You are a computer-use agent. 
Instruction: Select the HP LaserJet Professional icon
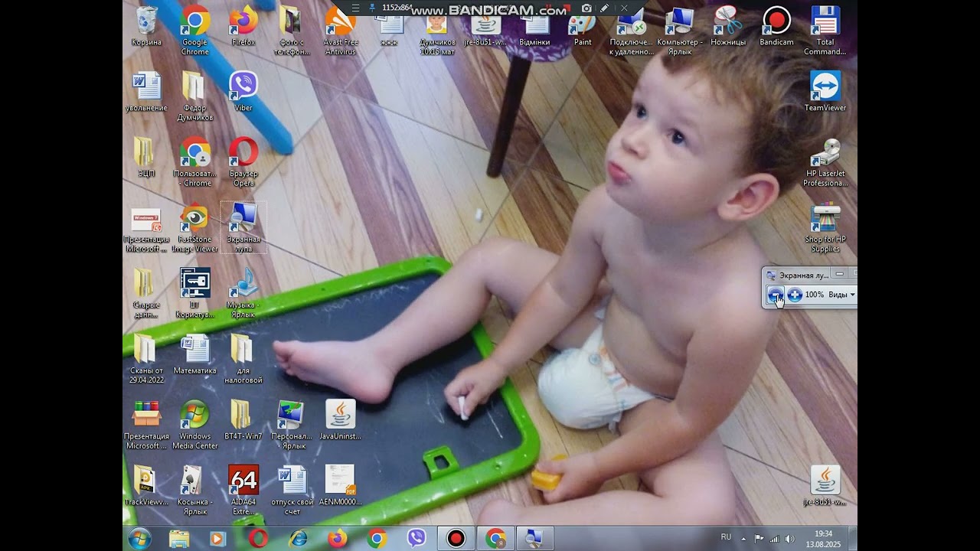click(x=825, y=163)
